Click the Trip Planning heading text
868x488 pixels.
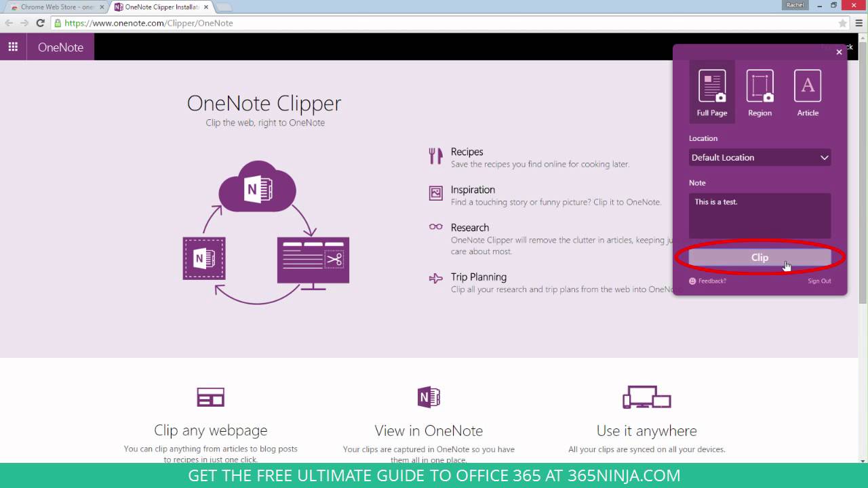coord(478,277)
